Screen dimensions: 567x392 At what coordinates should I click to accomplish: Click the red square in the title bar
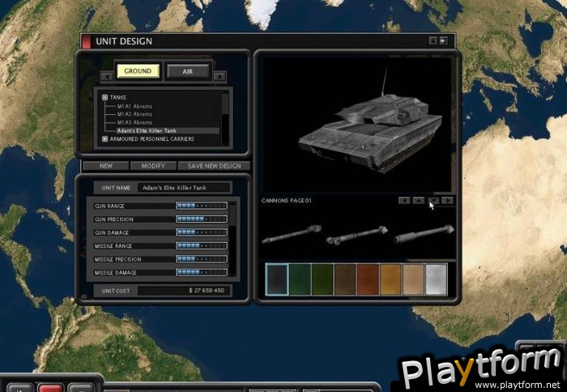(x=86, y=41)
